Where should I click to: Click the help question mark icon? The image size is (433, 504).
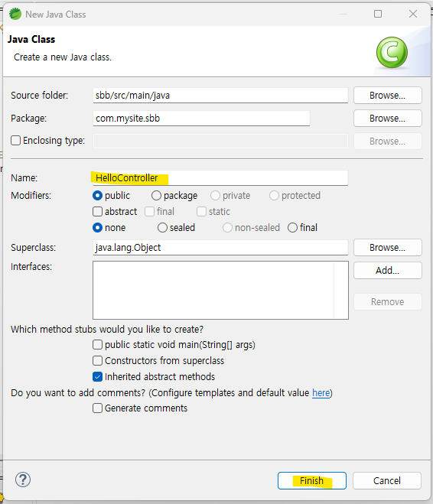(23, 480)
